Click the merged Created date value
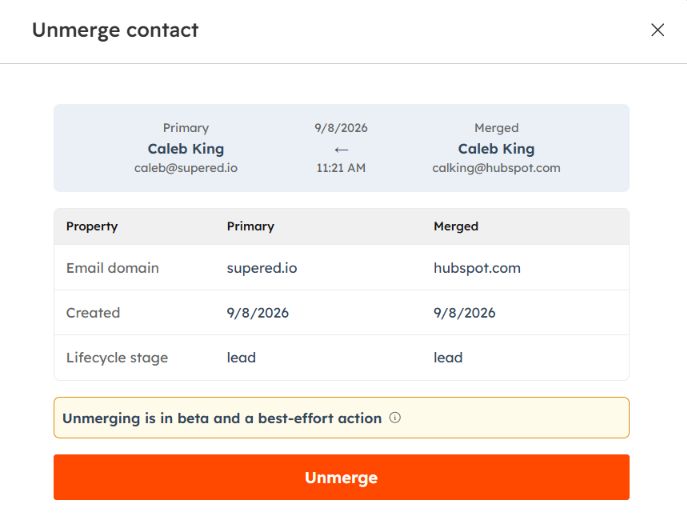Screen dimensions: 687x522 click(x=464, y=312)
